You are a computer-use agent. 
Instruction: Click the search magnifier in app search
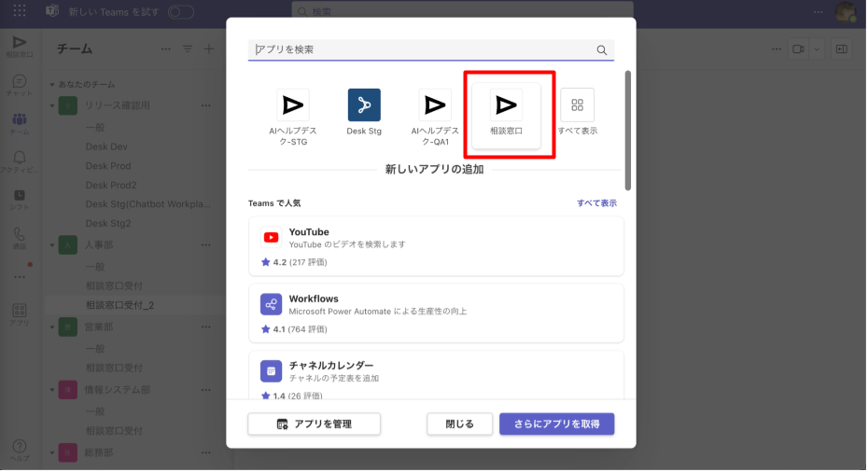602,50
